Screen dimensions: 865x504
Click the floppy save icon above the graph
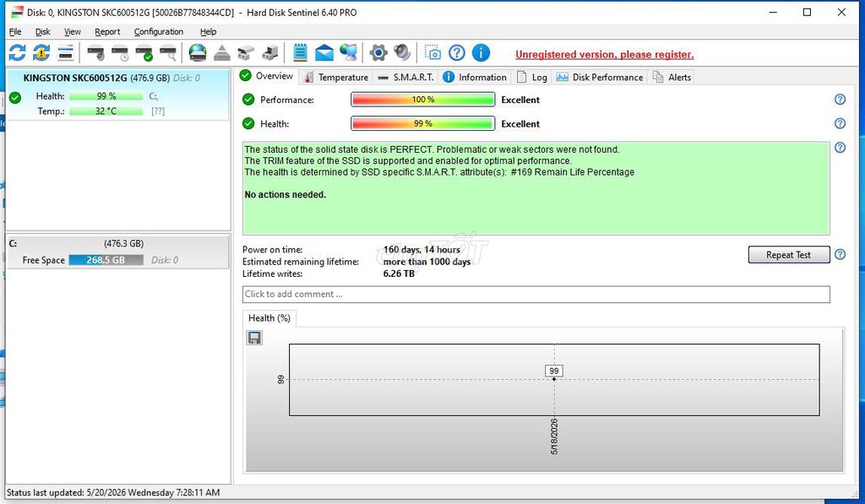pos(254,338)
